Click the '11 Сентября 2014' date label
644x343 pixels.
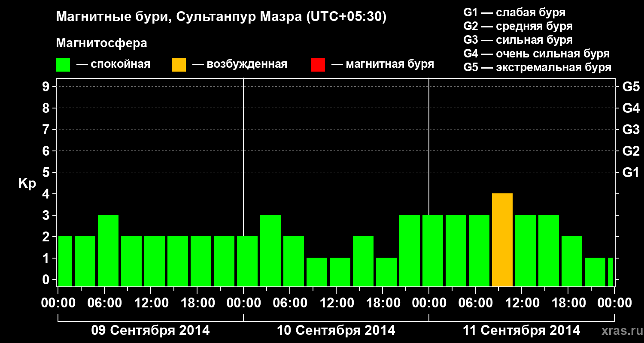[x=521, y=331]
